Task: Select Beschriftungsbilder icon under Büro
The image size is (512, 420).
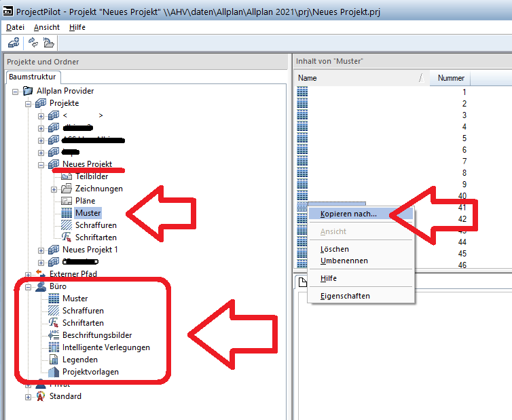Action: pyautogui.click(x=54, y=335)
